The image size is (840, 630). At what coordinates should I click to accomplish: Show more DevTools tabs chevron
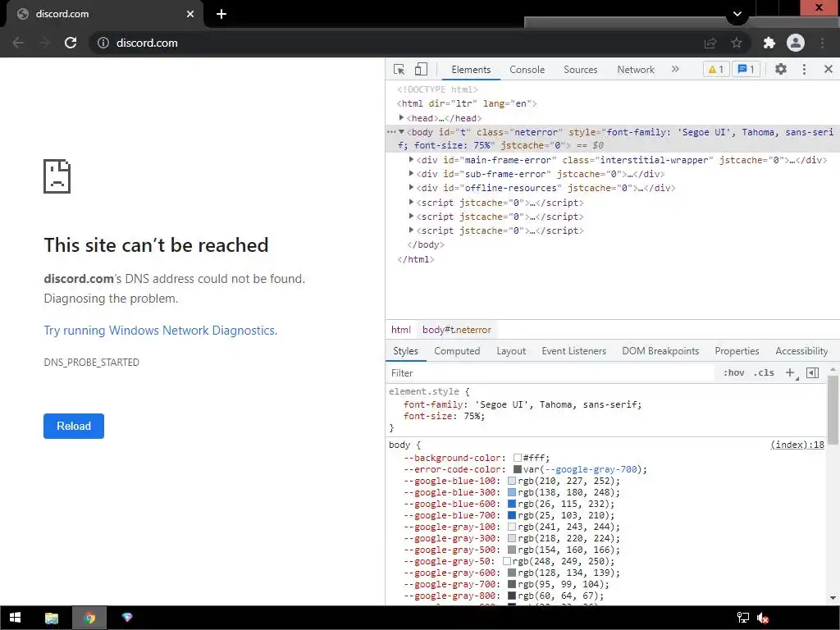tap(675, 69)
